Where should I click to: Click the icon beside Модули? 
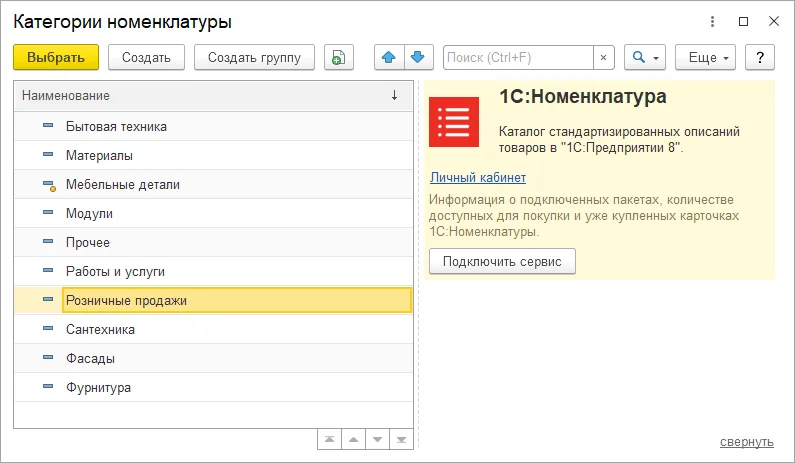[48, 212]
